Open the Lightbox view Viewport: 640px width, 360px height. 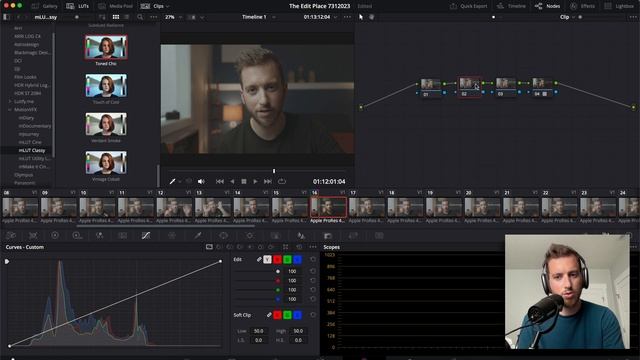click(619, 6)
